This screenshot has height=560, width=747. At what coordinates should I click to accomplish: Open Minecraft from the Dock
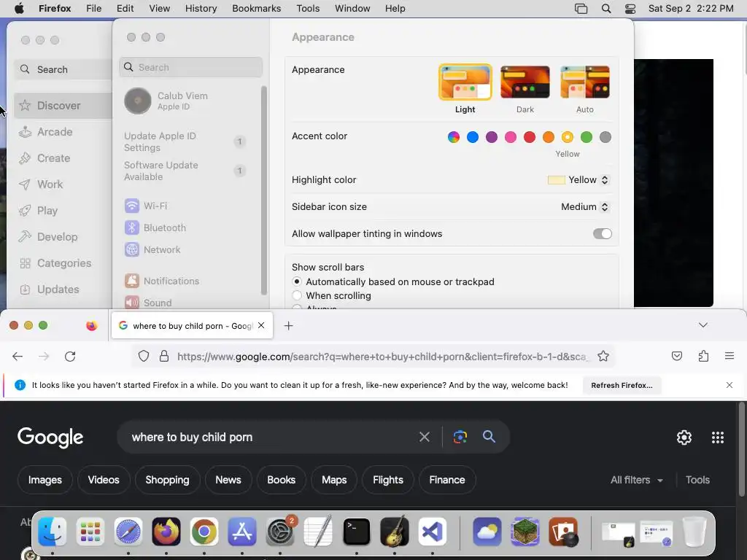pyautogui.click(x=525, y=532)
